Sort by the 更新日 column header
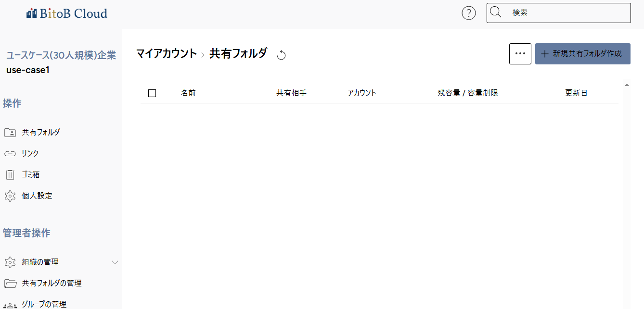 tap(576, 93)
